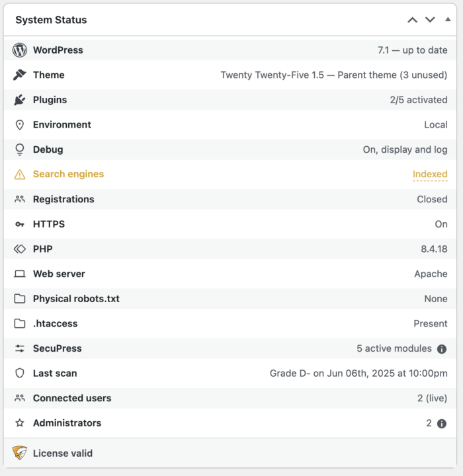Click the Debug row label

(48, 149)
